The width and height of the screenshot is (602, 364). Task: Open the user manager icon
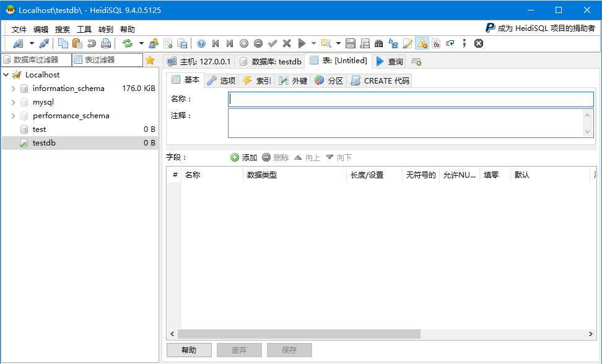pos(153,43)
